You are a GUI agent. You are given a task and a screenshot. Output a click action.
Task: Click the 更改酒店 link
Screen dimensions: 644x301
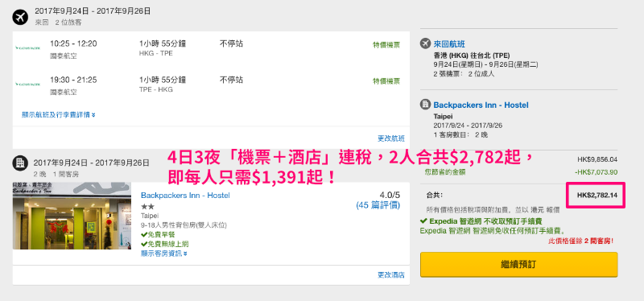[x=391, y=274]
